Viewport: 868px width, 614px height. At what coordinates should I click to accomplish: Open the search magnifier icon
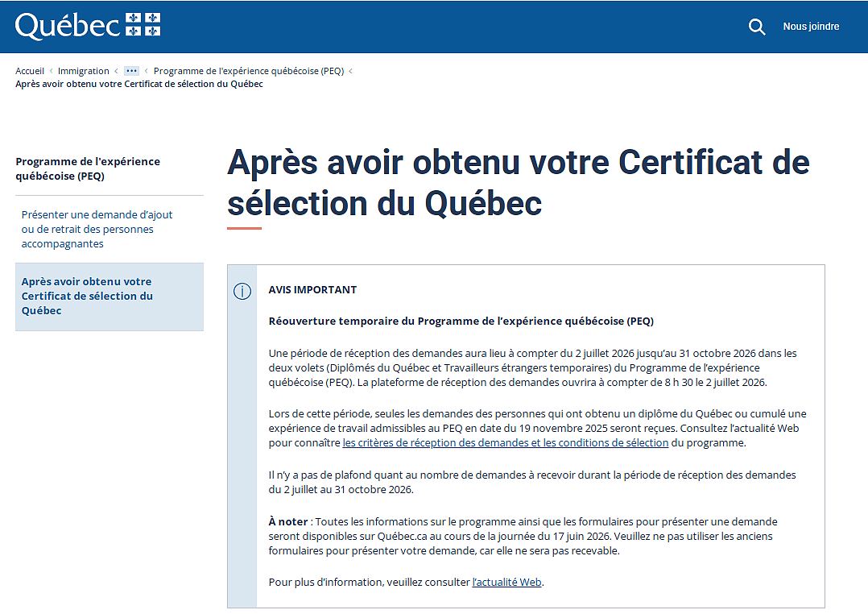tap(757, 27)
